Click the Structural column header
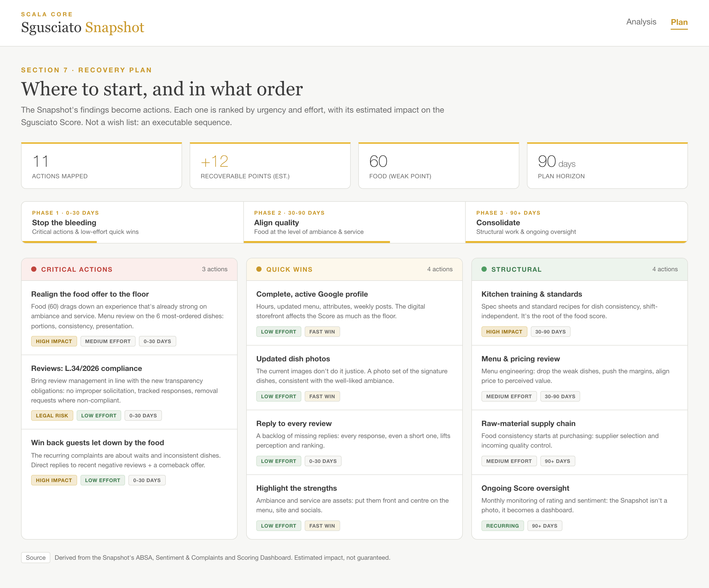709x588 pixels. click(x=579, y=270)
